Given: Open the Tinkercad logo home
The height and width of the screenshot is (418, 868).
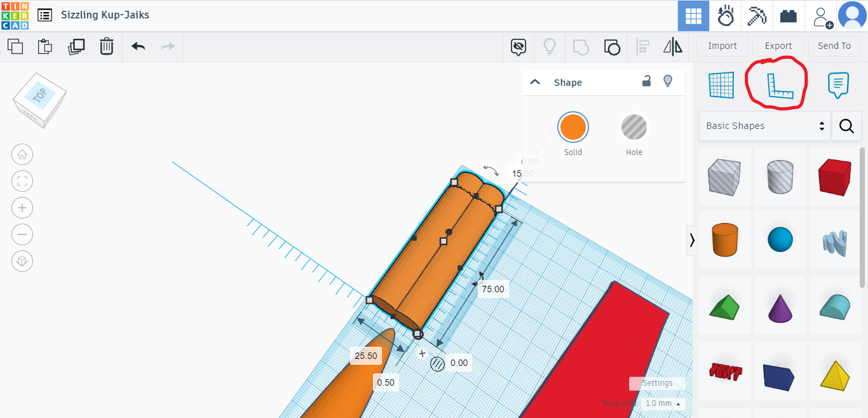Looking at the screenshot, I should (15, 15).
